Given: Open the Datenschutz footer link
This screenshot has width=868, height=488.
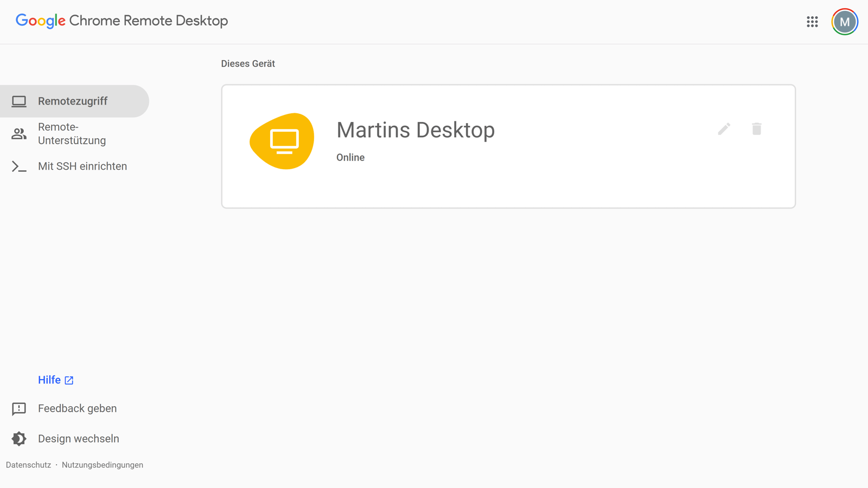Looking at the screenshot, I should coord(28,465).
